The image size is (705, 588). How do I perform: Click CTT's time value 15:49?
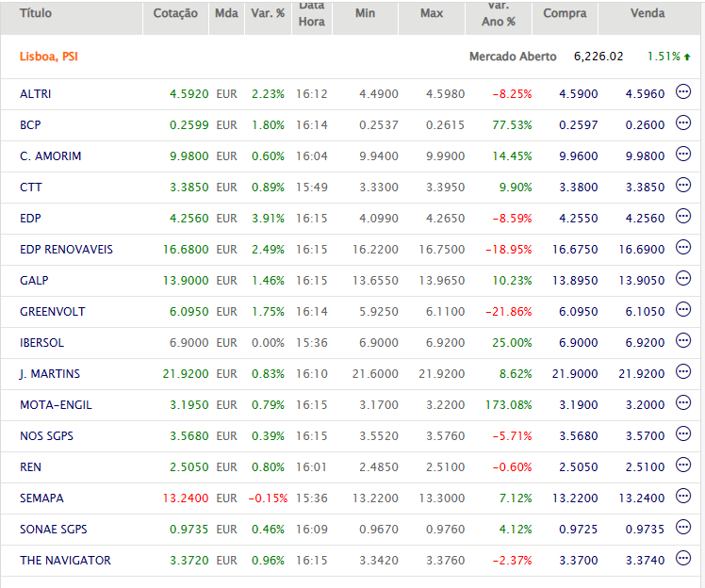point(312,187)
